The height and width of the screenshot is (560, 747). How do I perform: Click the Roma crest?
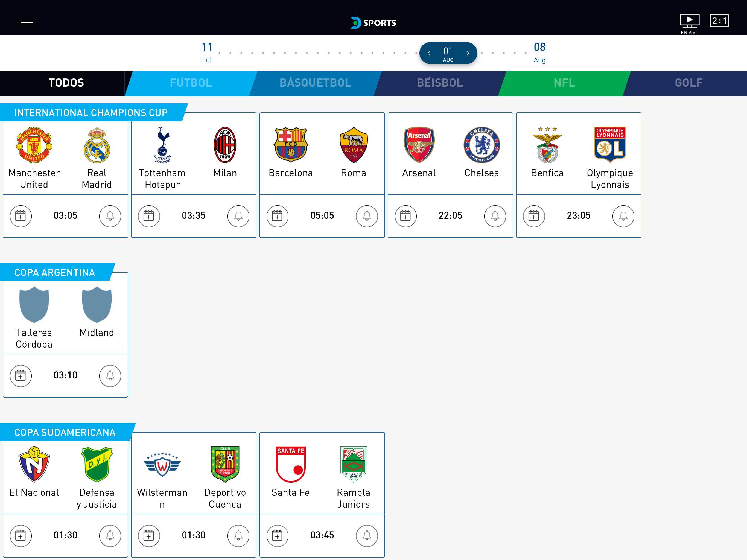tap(354, 145)
